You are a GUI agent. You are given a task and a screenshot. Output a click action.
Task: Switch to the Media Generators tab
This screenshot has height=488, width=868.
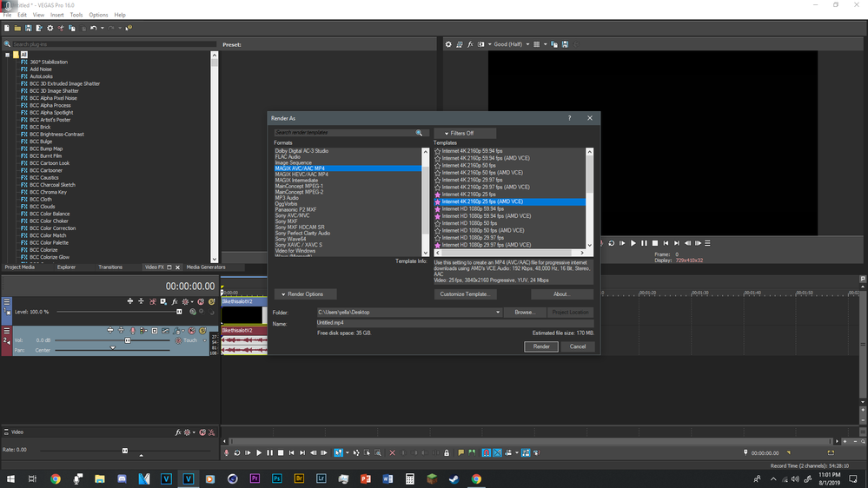206,267
